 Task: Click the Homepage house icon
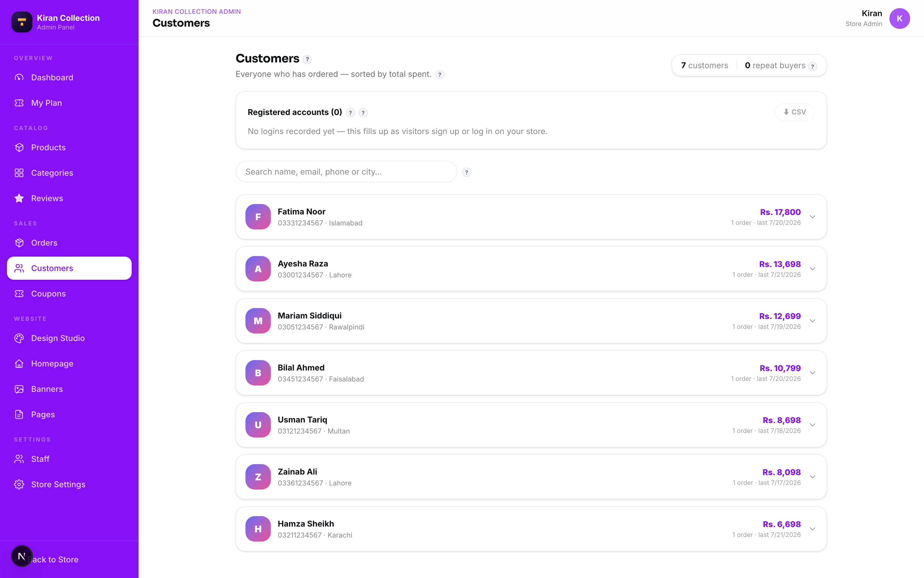[19, 364]
